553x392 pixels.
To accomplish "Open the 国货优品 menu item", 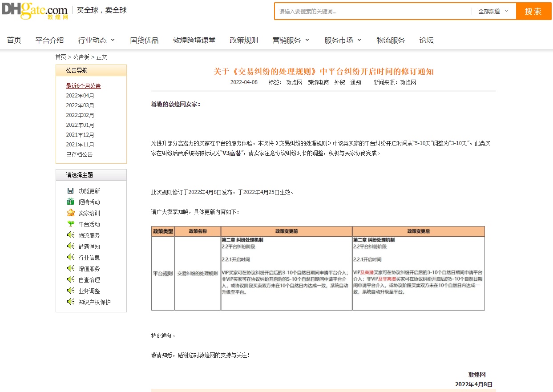I will (x=144, y=40).
